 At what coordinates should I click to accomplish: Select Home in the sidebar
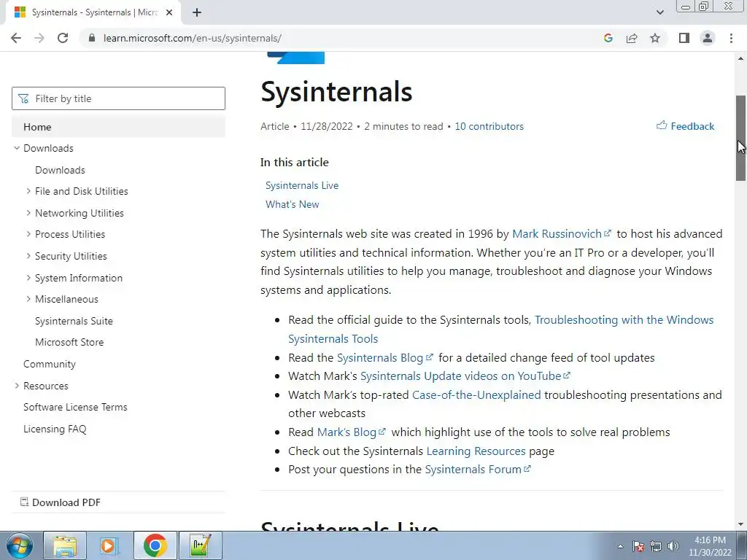[119, 127]
